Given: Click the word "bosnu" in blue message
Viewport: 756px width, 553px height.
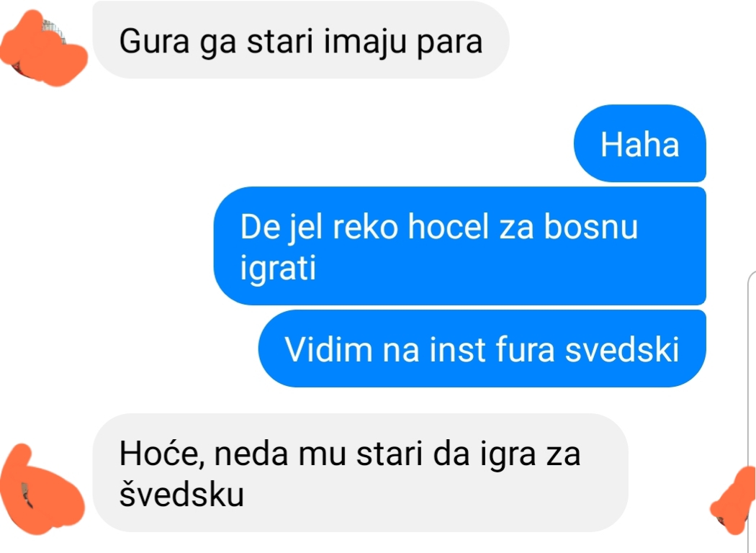Looking at the screenshot, I should pos(591,226).
